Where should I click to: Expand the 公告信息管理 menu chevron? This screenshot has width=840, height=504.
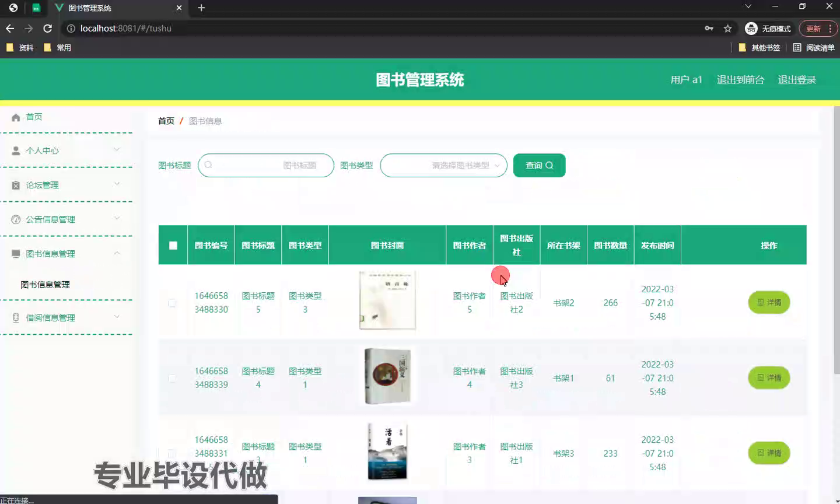117,219
